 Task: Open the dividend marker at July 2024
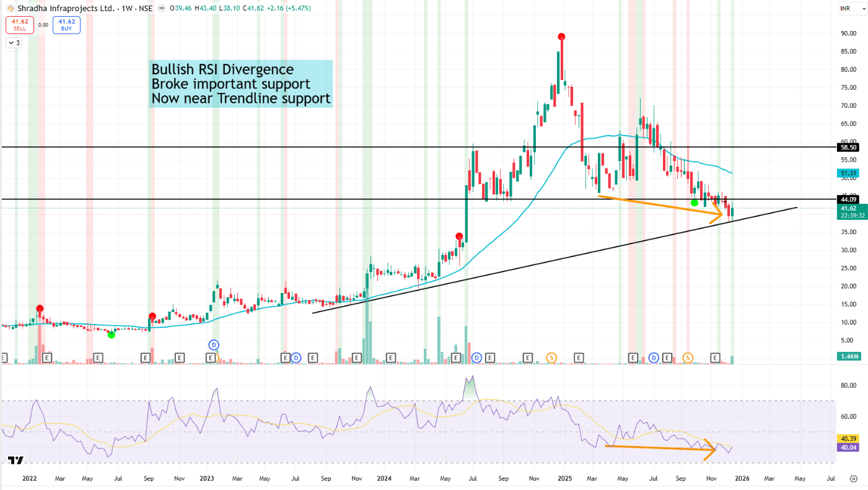click(476, 357)
